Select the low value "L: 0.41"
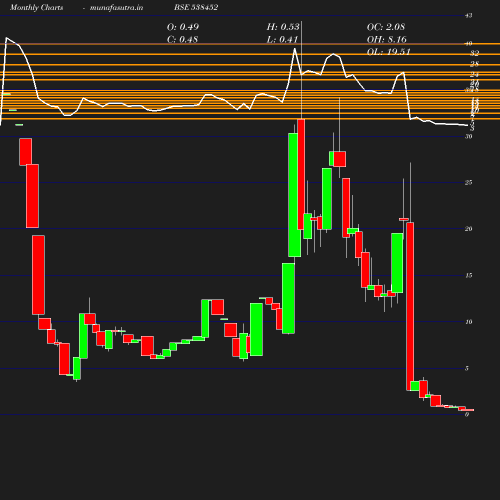This screenshot has width=500, height=500. point(282,40)
